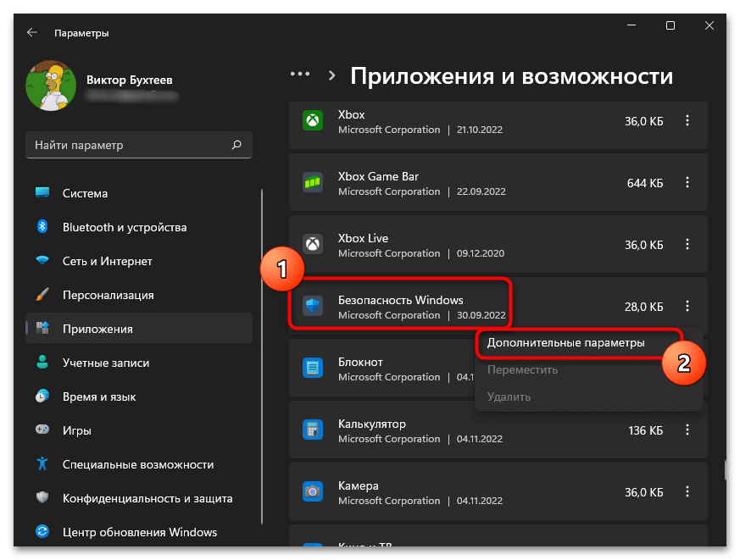The image size is (740, 560).
Task: Switch to Сеть и Интернет
Action: (x=139, y=261)
